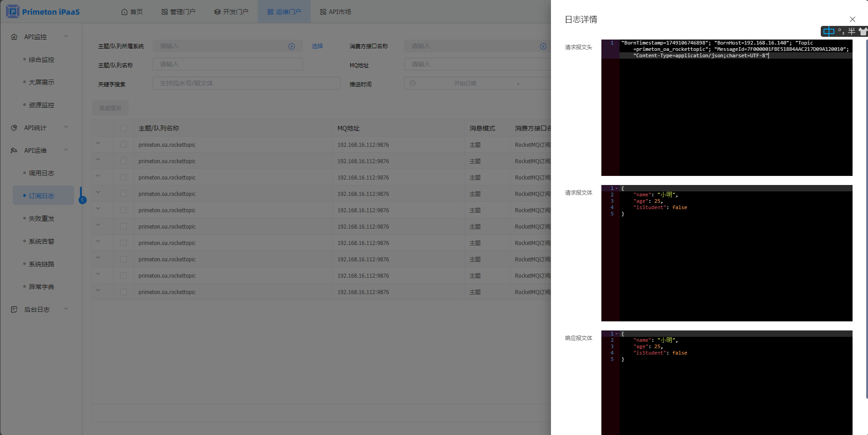Toggle the select-all checkbox in table header
The image size is (868, 435).
[124, 128]
